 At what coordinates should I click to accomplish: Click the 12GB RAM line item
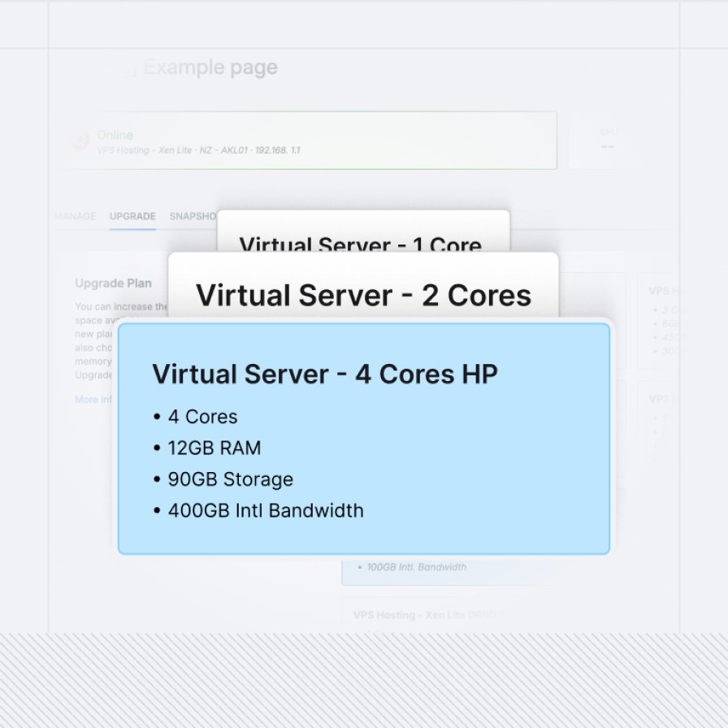[x=214, y=448]
